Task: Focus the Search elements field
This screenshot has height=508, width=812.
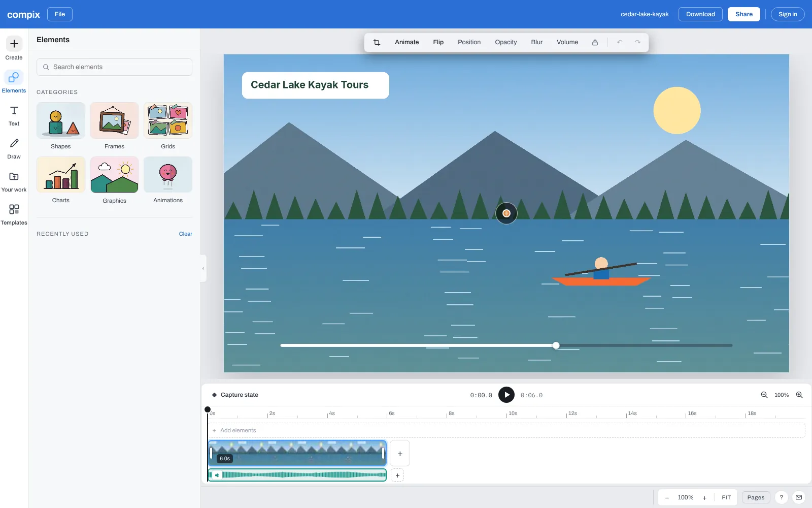Action: pyautogui.click(x=114, y=67)
